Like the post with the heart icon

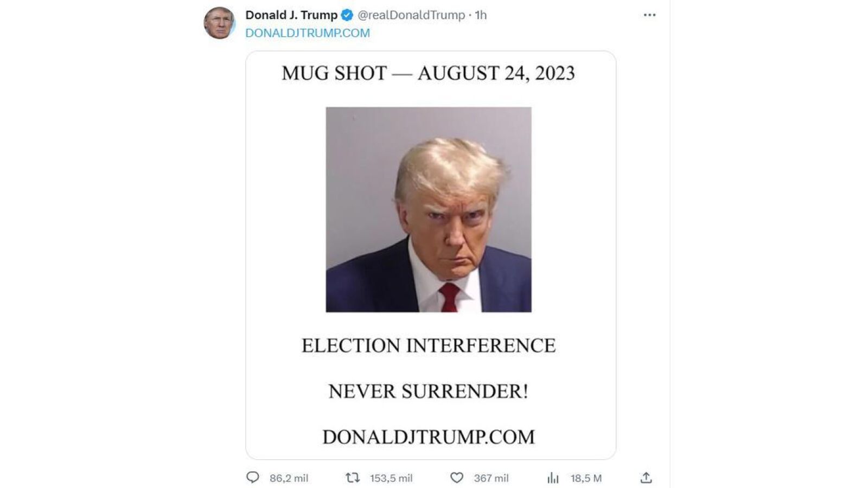[457, 478]
